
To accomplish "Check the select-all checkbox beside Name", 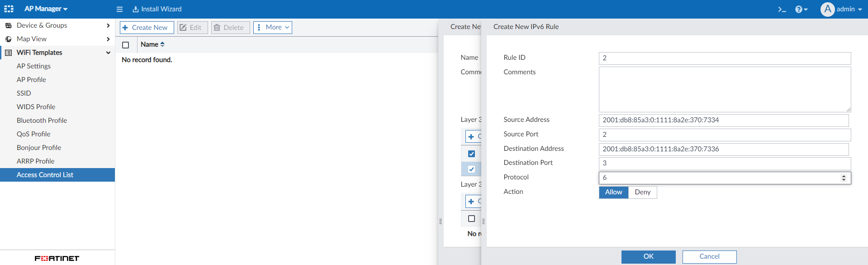I will pos(126,45).
